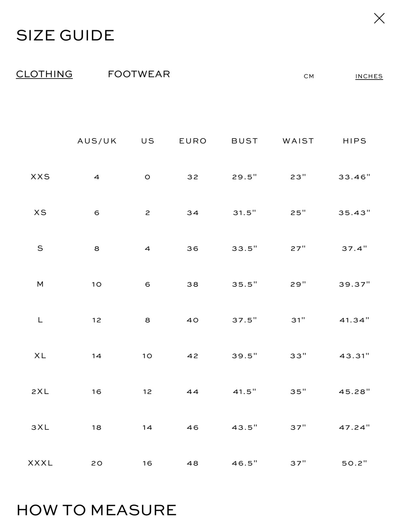
Task: Click the Size Guide title
Action: [x=65, y=35]
